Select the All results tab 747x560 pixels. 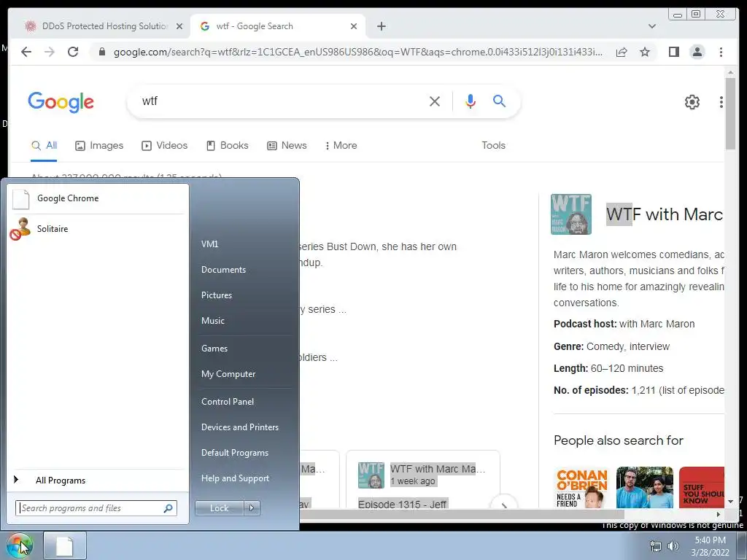point(44,146)
